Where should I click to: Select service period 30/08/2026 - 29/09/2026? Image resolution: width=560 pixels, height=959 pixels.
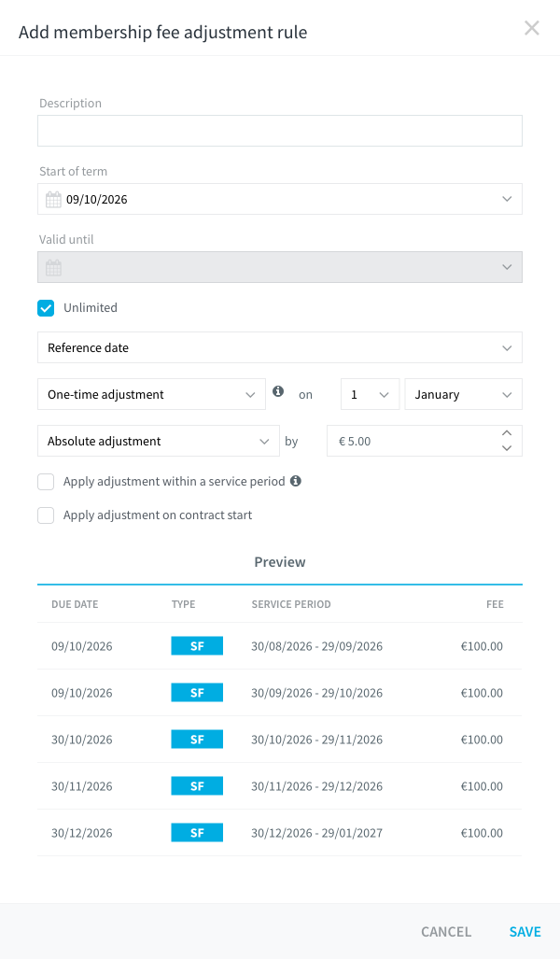click(316, 646)
